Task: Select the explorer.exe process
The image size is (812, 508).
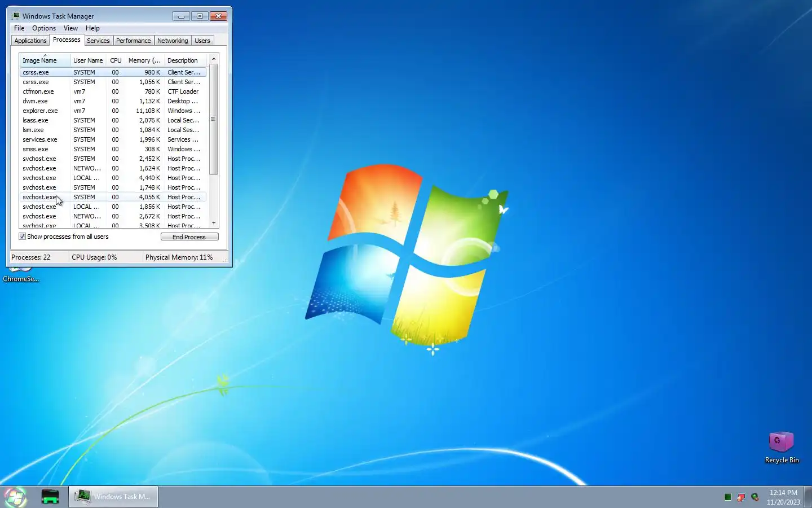Action: tap(113, 111)
